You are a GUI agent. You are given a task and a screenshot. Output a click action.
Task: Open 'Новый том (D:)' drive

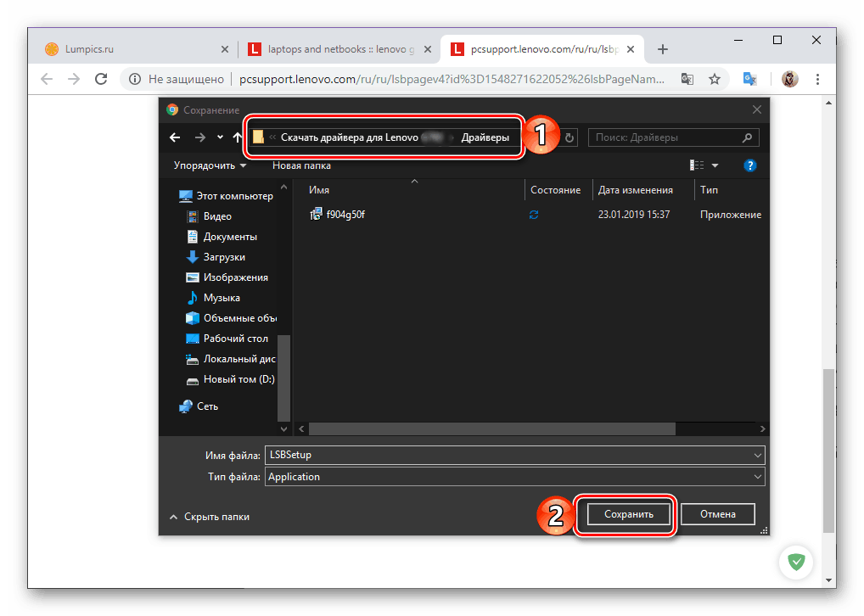pyautogui.click(x=230, y=379)
